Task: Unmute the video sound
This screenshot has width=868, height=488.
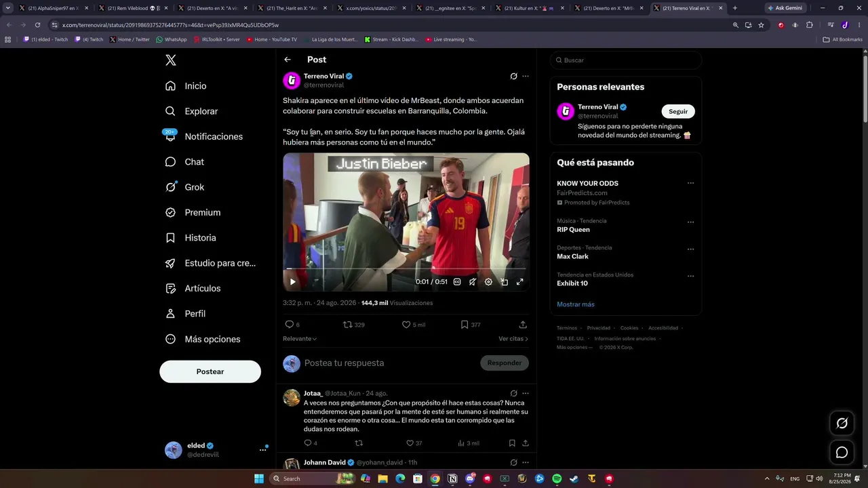Action: tap(473, 282)
